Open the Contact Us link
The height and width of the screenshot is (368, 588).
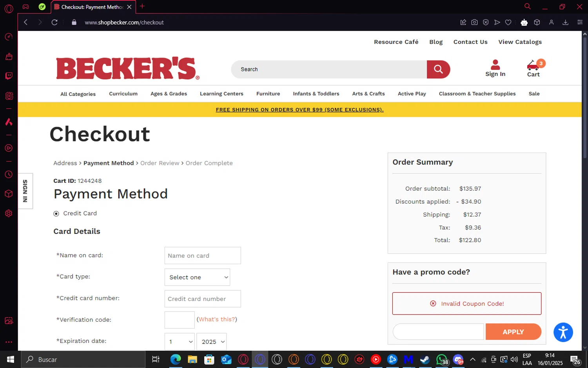470,42
